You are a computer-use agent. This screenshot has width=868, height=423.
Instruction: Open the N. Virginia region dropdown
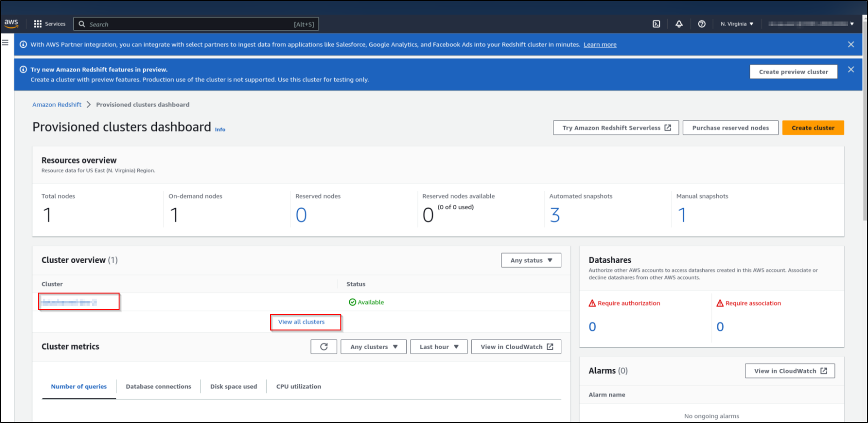point(737,24)
